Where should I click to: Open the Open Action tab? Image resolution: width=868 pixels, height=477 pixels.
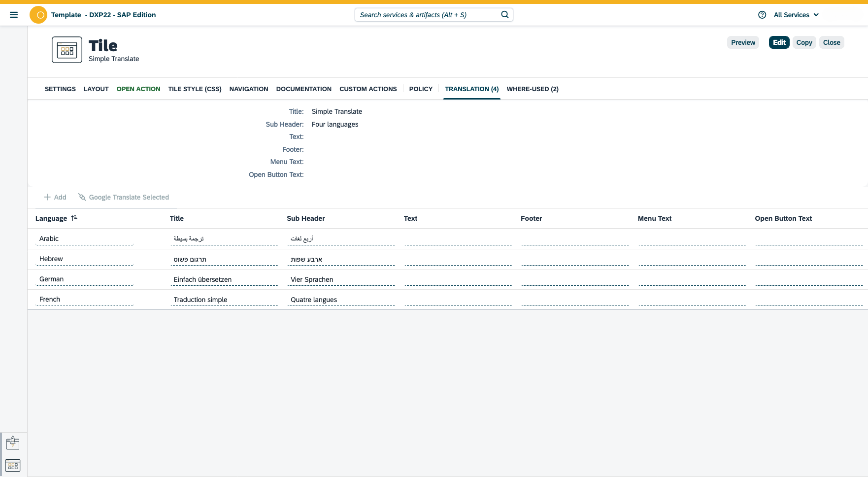pyautogui.click(x=138, y=89)
